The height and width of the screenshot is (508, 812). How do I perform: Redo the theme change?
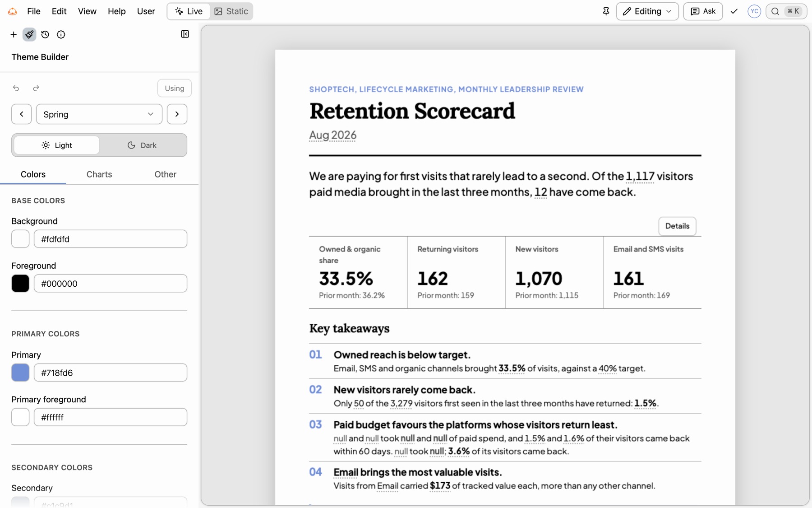coord(36,88)
